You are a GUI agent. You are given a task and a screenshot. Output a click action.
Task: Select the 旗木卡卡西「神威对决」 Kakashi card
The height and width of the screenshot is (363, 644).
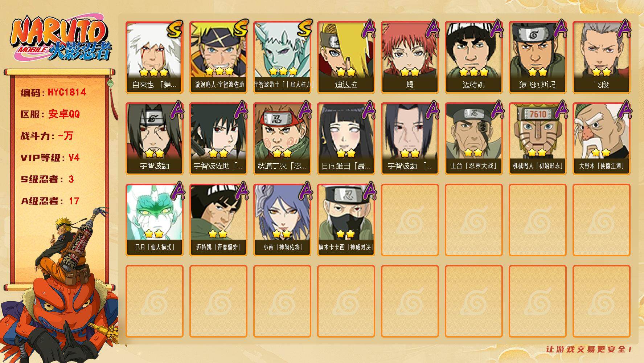point(346,220)
